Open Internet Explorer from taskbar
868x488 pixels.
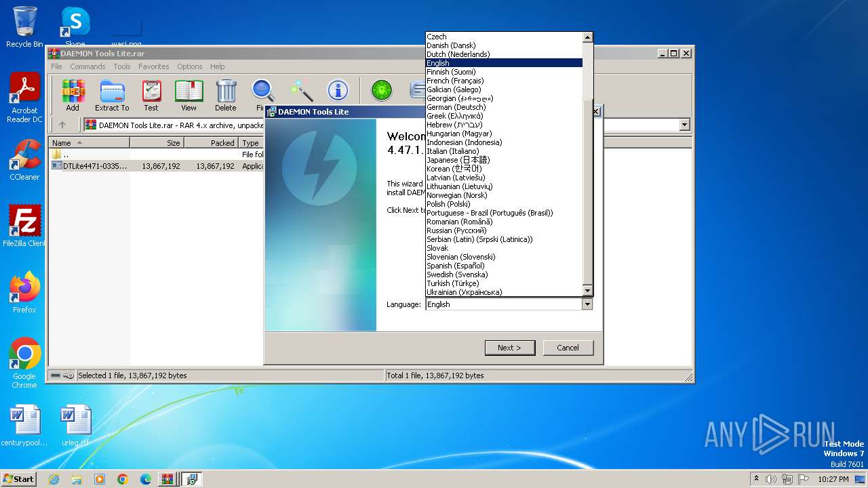click(x=54, y=479)
